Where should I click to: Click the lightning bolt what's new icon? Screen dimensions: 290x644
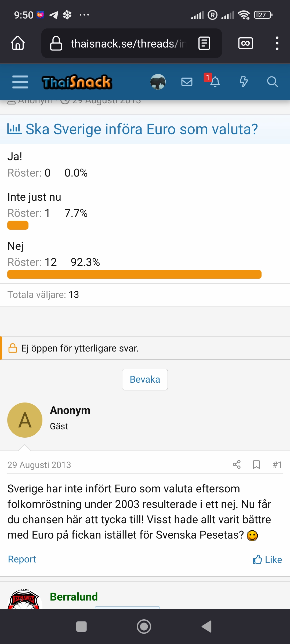244,82
